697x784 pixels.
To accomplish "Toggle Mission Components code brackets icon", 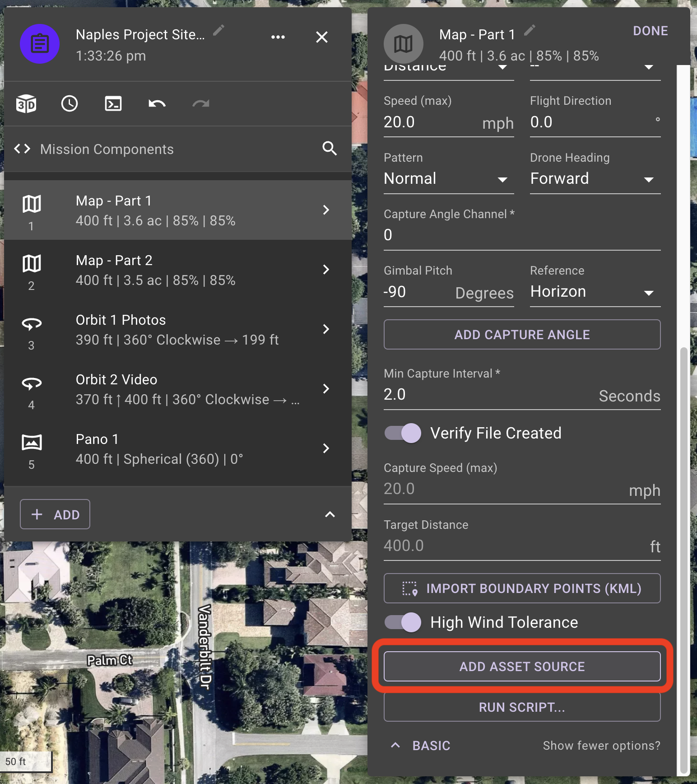I will coord(22,149).
